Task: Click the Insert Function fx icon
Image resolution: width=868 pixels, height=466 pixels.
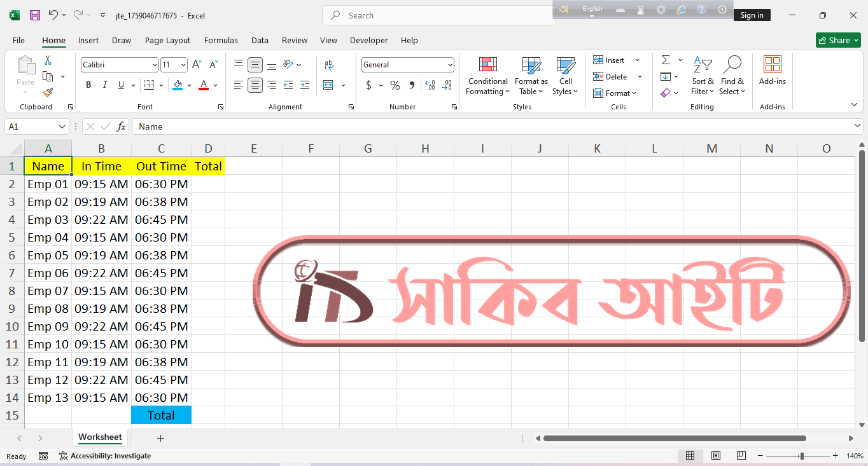Action: (121, 127)
